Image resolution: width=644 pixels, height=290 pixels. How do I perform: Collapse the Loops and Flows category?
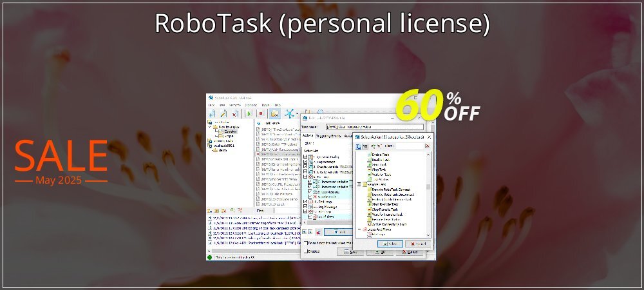click(x=359, y=229)
